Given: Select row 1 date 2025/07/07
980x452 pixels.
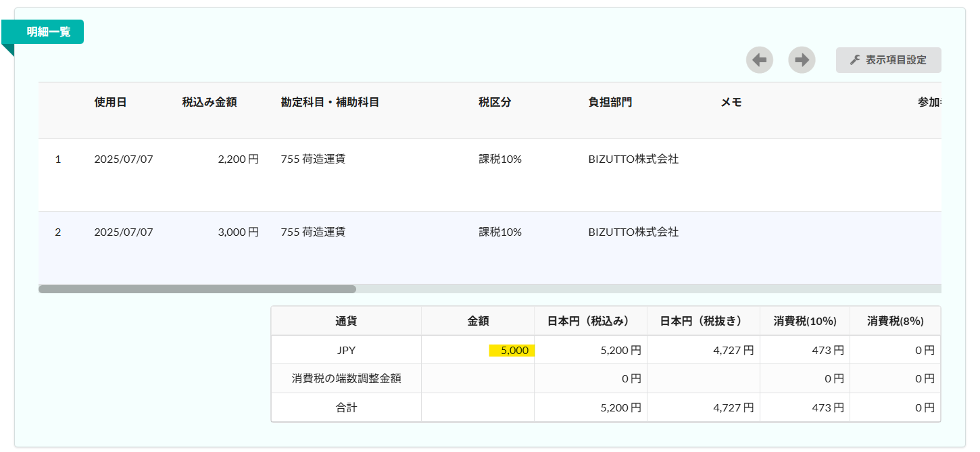Looking at the screenshot, I should [x=124, y=159].
